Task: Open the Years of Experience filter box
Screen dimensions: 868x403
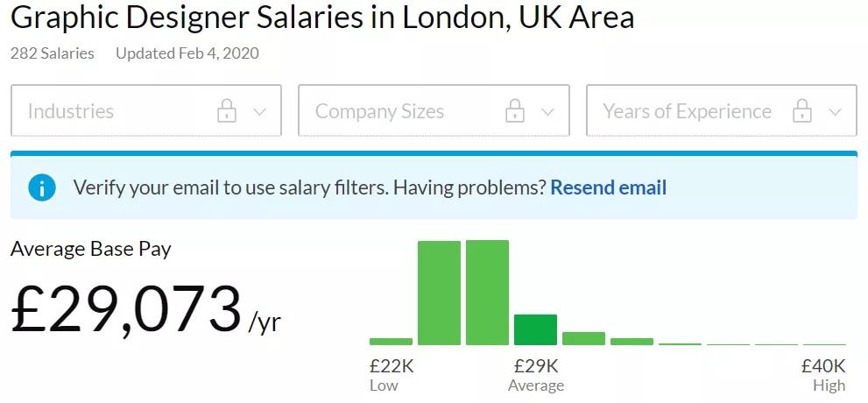Action: point(722,110)
